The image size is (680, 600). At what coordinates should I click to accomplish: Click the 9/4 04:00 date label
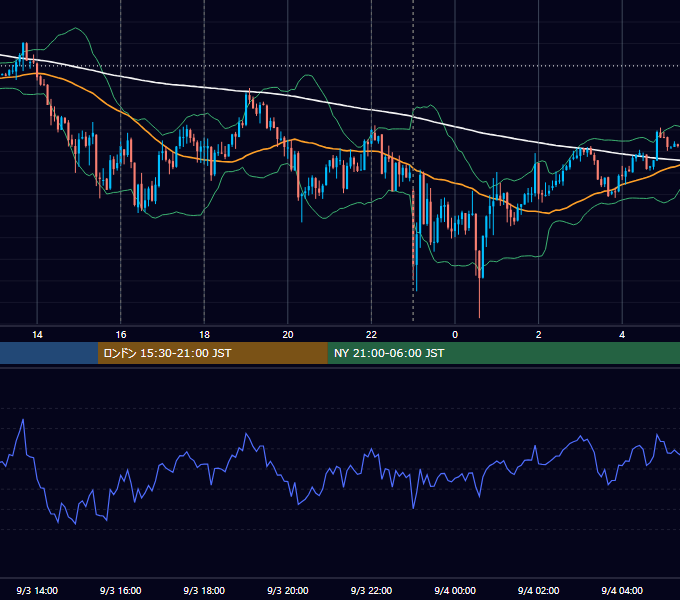[622, 590]
